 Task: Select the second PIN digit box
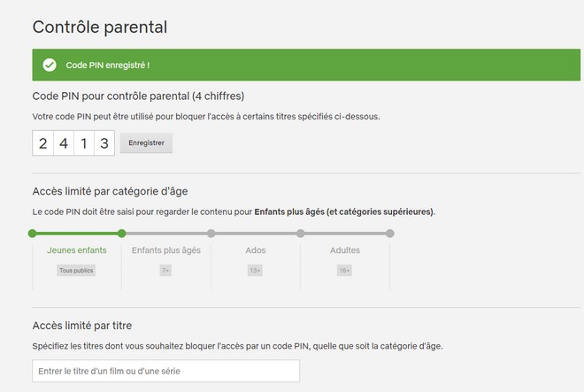pyautogui.click(x=64, y=142)
